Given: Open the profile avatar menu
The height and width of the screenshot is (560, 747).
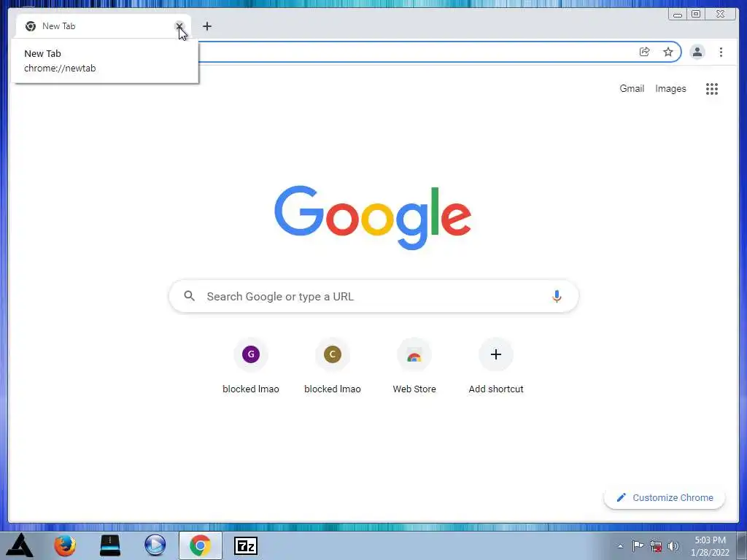Looking at the screenshot, I should pyautogui.click(x=697, y=52).
